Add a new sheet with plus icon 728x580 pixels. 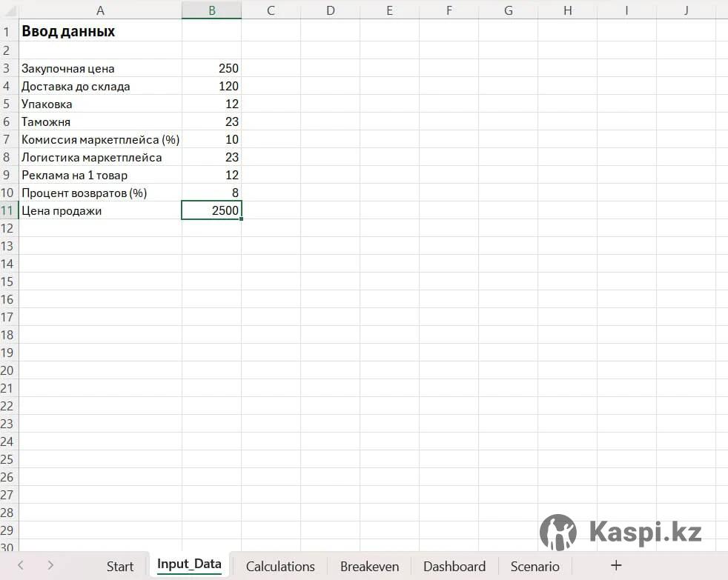615,566
